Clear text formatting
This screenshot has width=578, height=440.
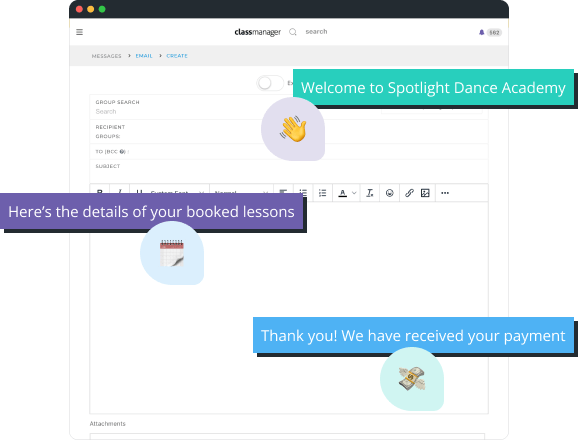tap(370, 193)
